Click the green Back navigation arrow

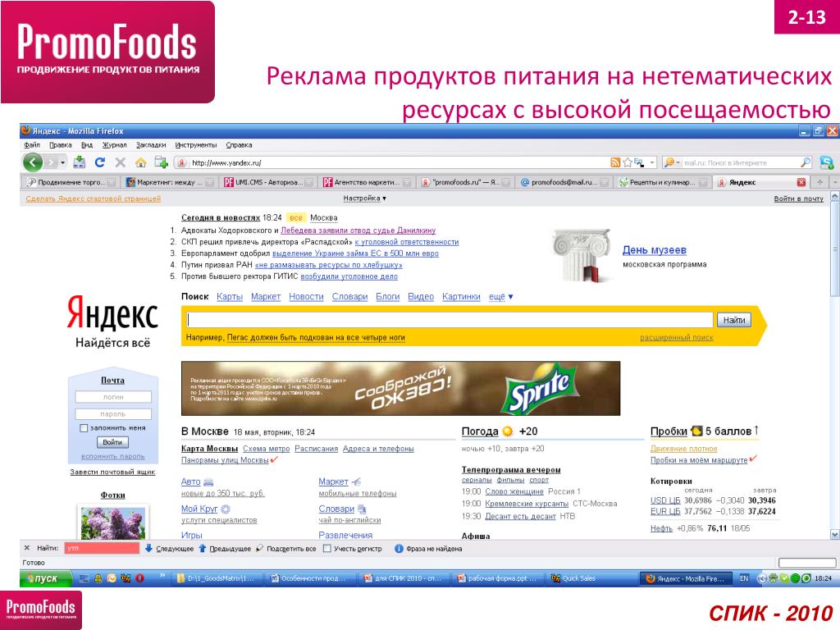pos(32,162)
